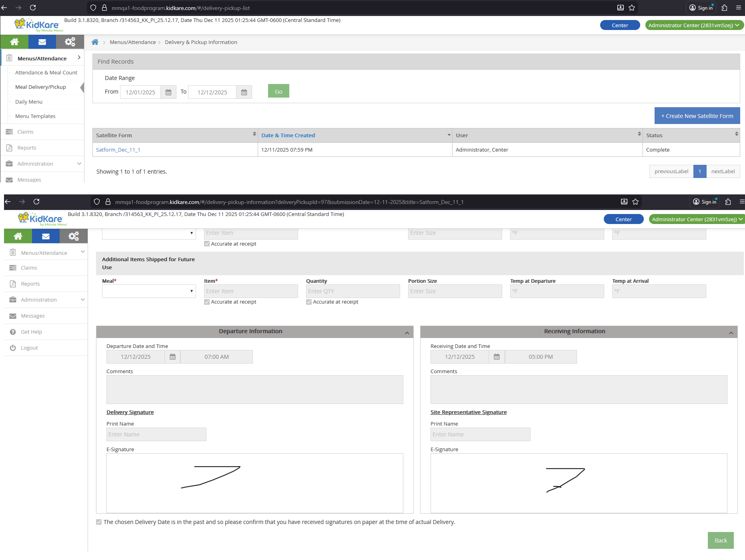Open the settings gears icon in top window
745x560 pixels.
70,42
